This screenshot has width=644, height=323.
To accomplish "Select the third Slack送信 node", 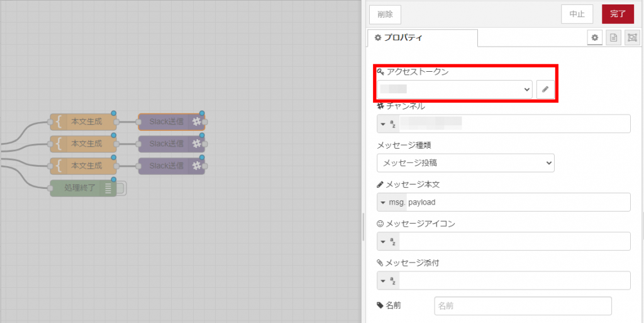I will (172, 166).
